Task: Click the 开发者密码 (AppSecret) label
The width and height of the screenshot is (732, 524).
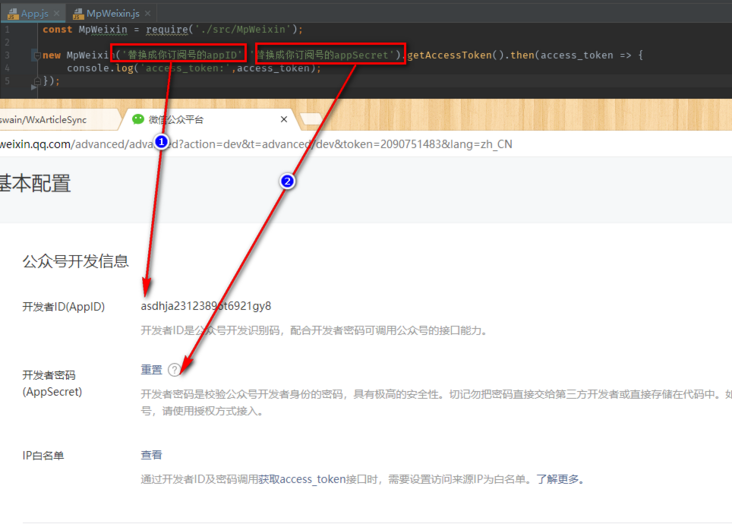Action: tap(52, 383)
